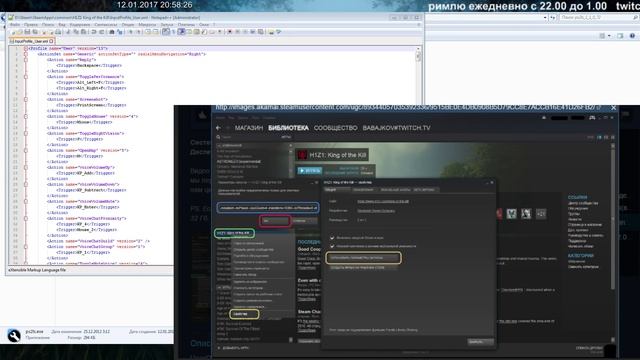Click the Cut scissors icon in Notepad++ toolbar
Screen dimensions: 640x360
click(68, 32)
